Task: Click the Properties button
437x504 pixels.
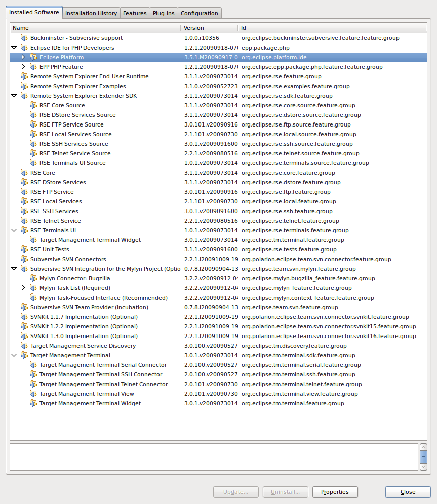Action: pyautogui.click(x=335, y=492)
